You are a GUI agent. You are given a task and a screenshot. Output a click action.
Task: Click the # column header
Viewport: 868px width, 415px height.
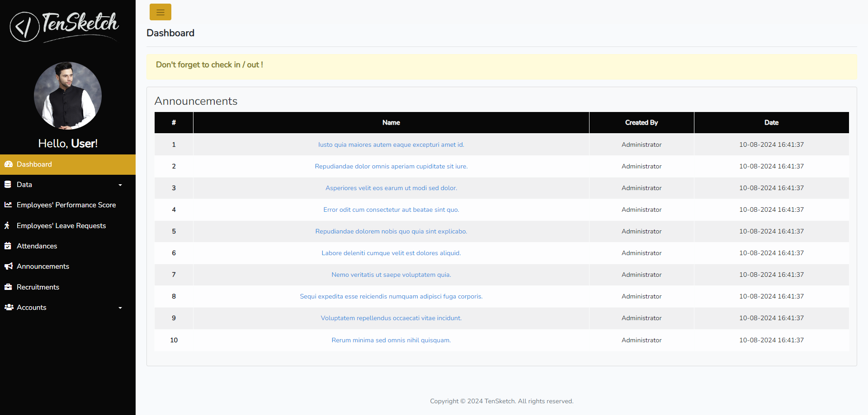pos(174,122)
